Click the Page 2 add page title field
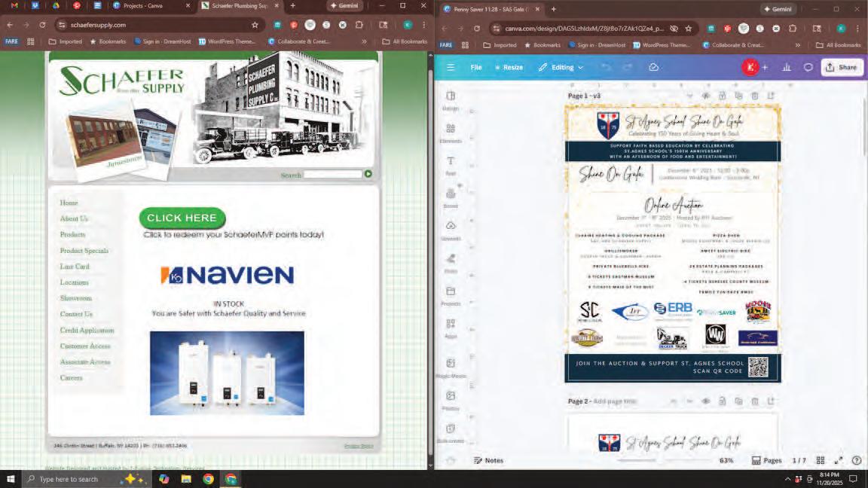 [615, 401]
